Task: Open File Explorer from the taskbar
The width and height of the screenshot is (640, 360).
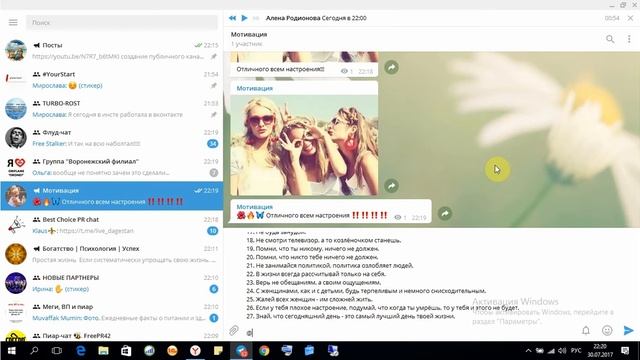Action: click(x=103, y=351)
